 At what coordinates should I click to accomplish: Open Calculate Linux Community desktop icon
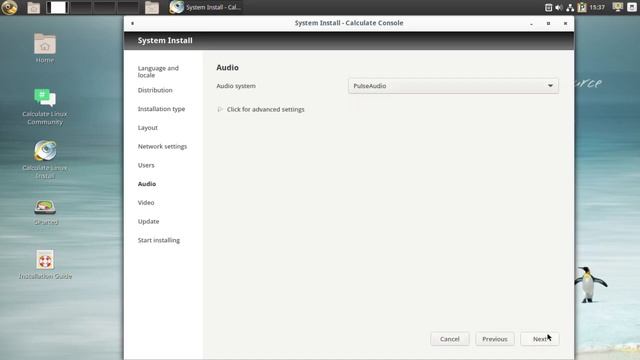point(45,107)
